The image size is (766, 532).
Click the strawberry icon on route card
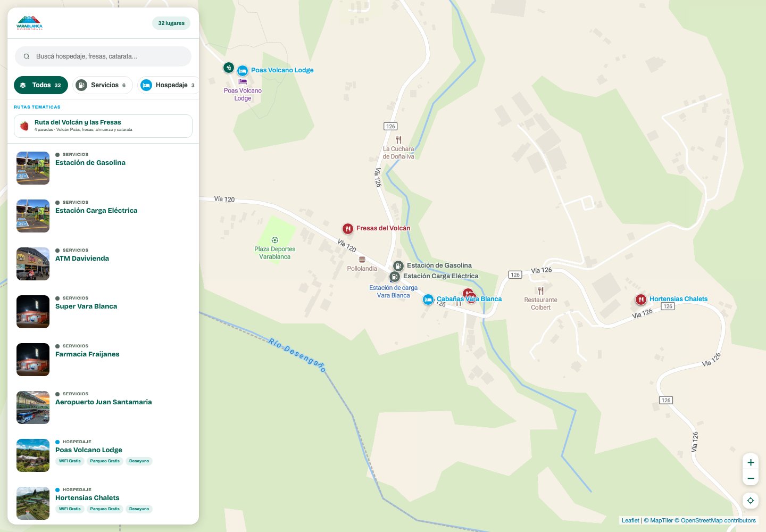pos(24,126)
